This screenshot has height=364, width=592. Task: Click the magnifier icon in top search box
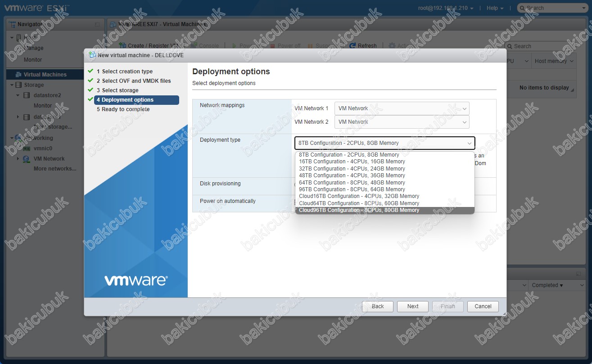pyautogui.click(x=522, y=8)
